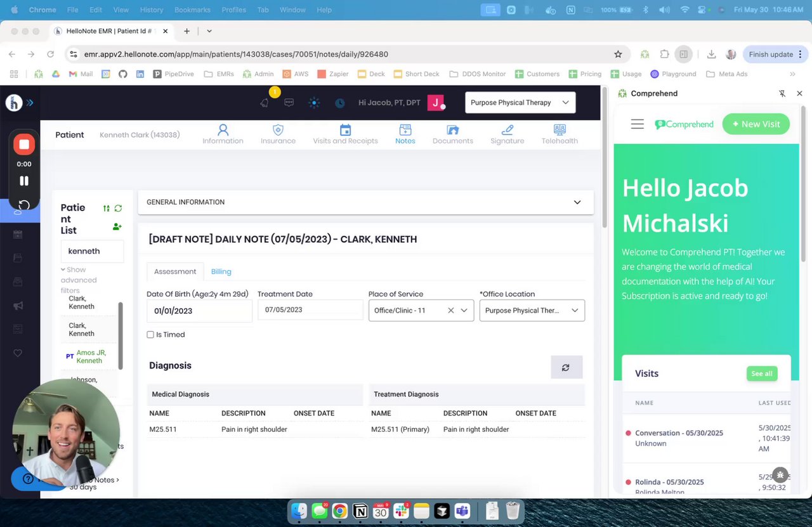Viewport: 812px width, 527px height.
Task: Open sidebar calendar icon
Action: [x=18, y=235]
